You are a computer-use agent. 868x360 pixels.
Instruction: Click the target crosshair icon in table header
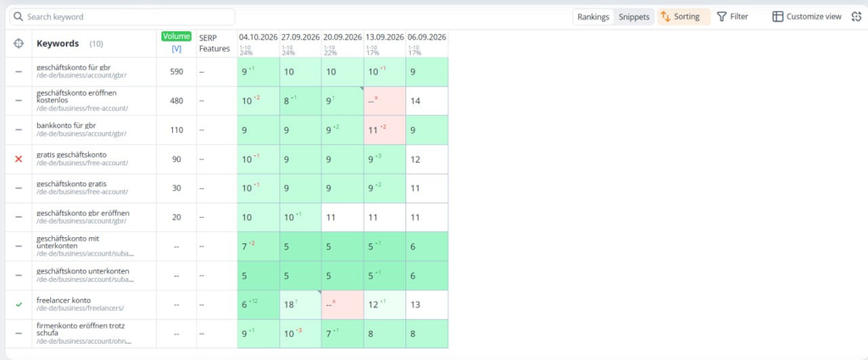[19, 44]
